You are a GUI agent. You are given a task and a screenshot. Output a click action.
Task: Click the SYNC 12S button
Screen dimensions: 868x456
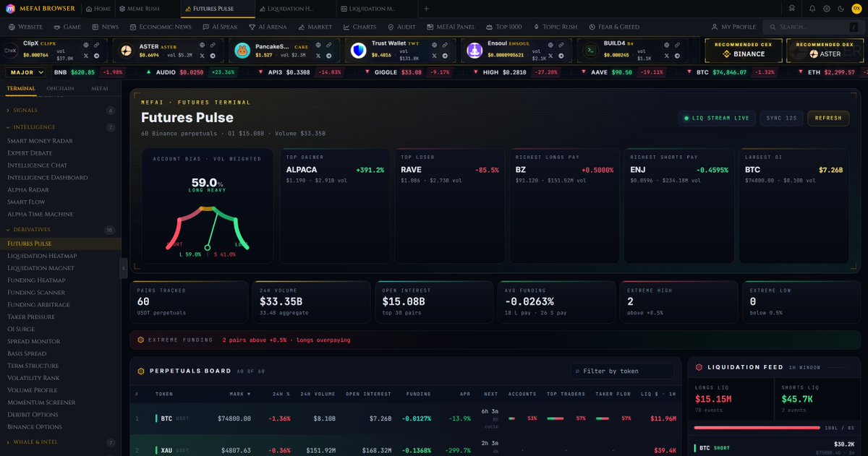[780, 118]
